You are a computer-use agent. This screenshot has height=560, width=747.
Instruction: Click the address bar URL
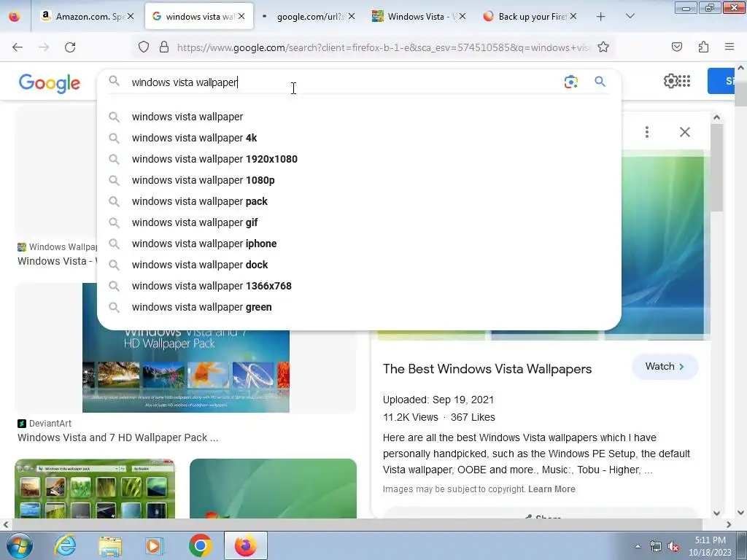click(384, 47)
